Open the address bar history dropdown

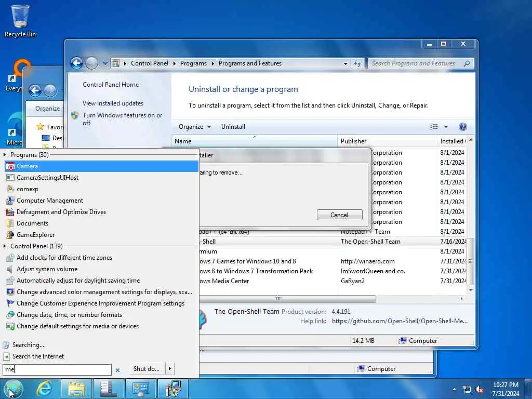pos(345,63)
